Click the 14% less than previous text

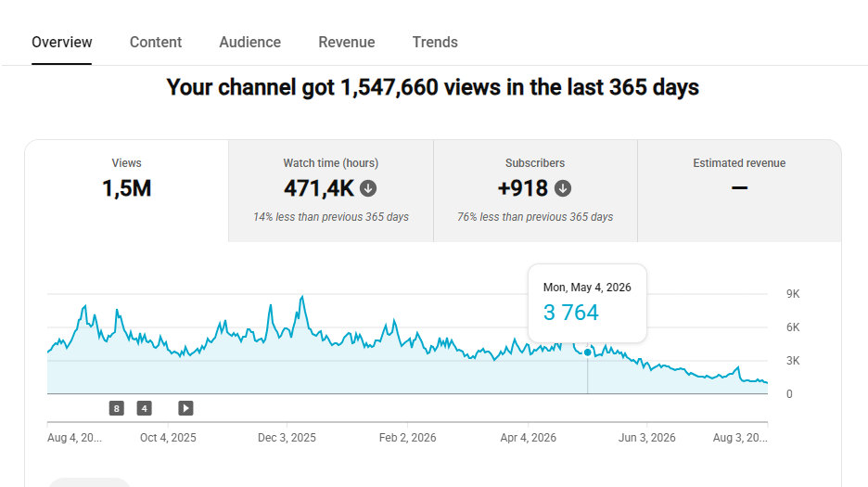click(x=331, y=217)
